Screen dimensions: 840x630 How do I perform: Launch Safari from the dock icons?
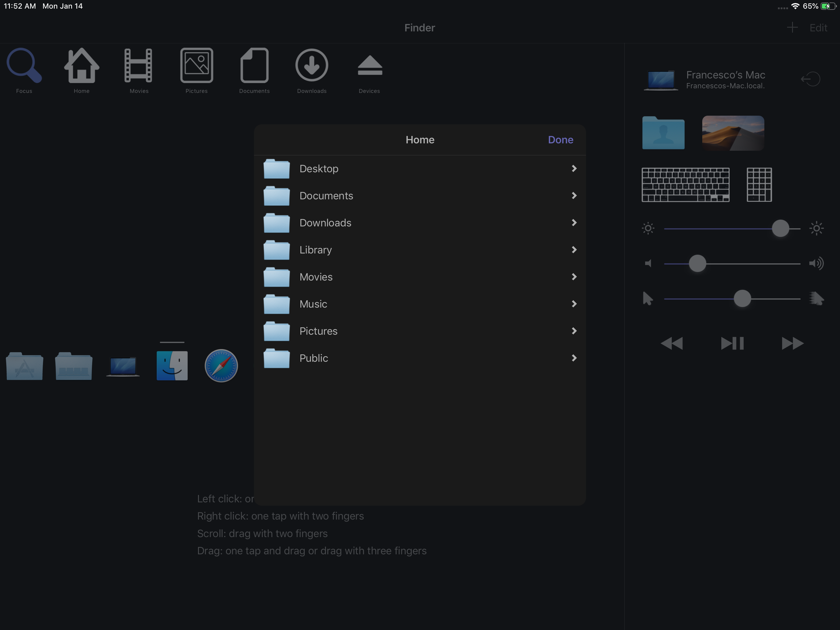tap(221, 365)
